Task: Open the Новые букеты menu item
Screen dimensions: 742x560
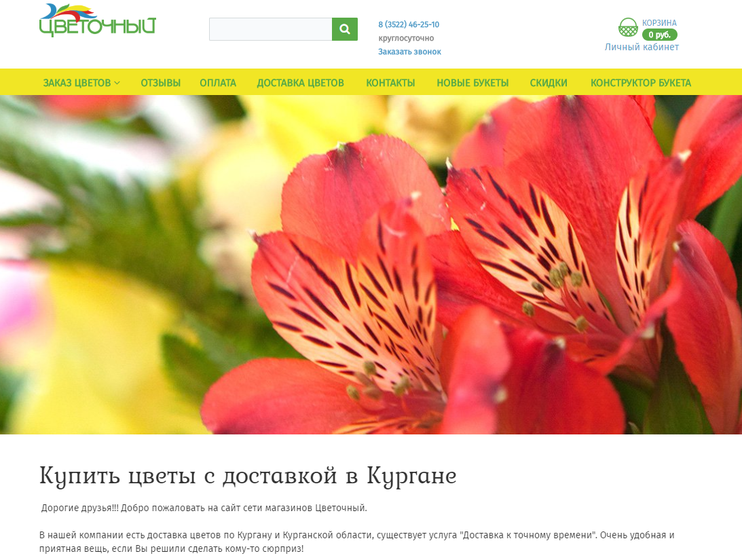Action: tap(472, 83)
